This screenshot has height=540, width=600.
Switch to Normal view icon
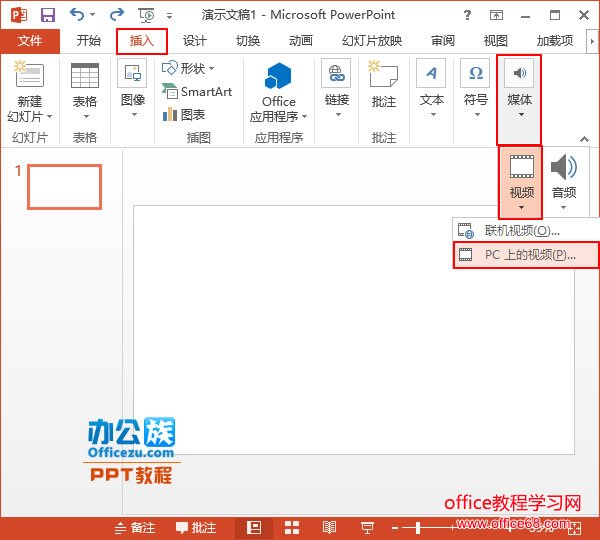point(254,528)
